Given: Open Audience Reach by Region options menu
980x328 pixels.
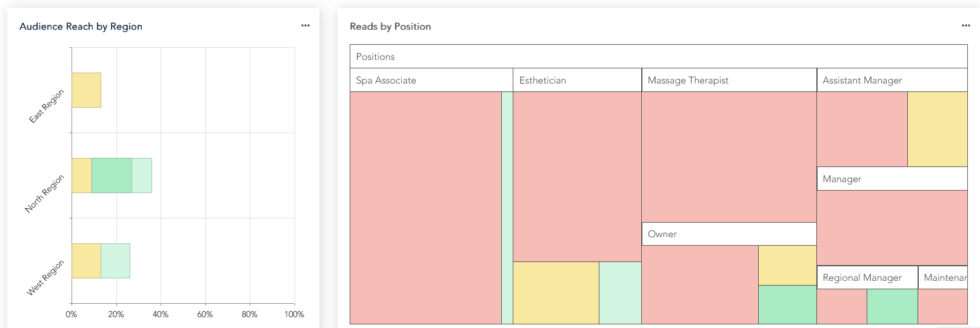Looking at the screenshot, I should coord(305,25).
